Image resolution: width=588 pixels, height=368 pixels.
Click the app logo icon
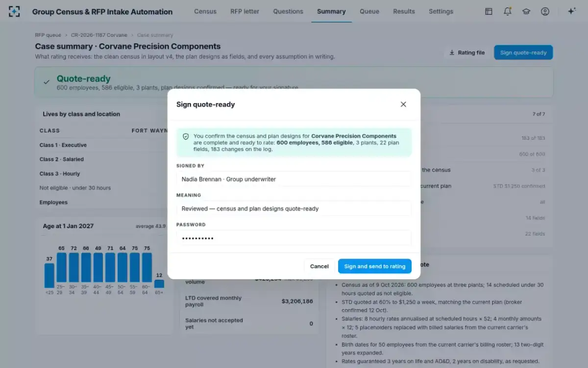(x=14, y=11)
